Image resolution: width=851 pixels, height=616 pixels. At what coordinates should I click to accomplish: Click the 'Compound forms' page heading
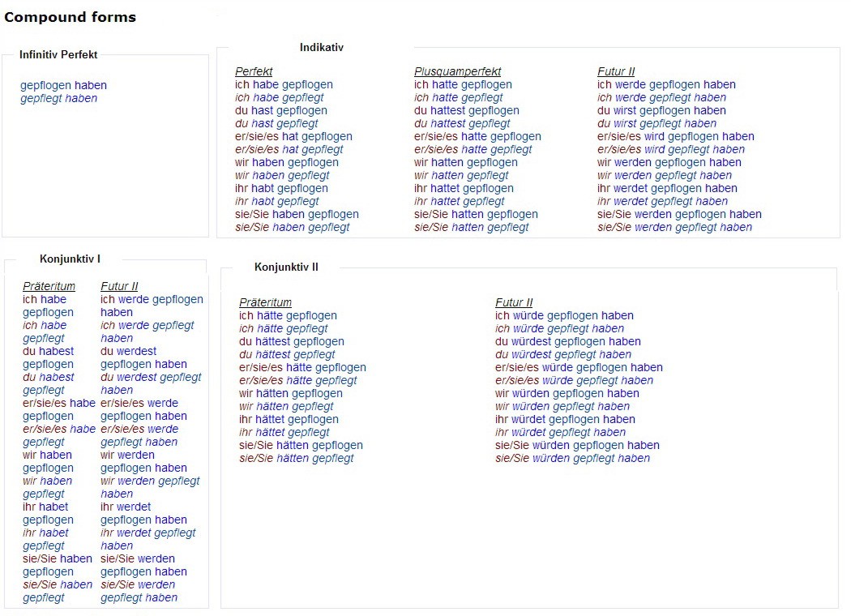coord(70,17)
